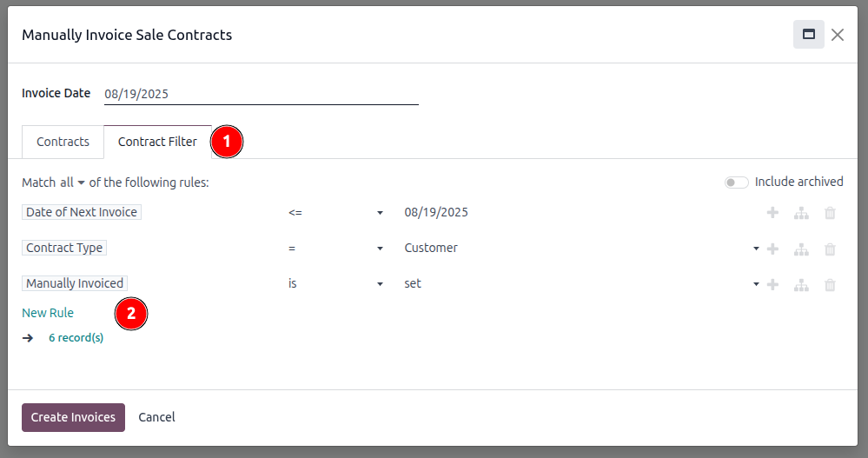Open the 6 record(s) link
The height and width of the screenshot is (458, 868).
tap(76, 338)
